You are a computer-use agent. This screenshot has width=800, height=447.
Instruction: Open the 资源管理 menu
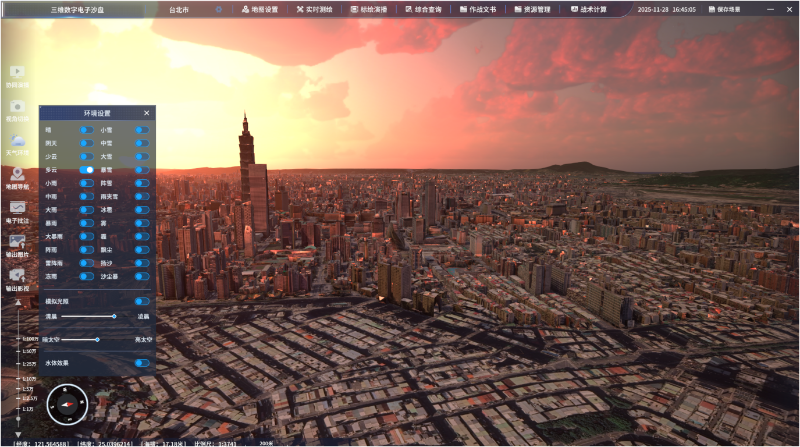pos(533,9)
